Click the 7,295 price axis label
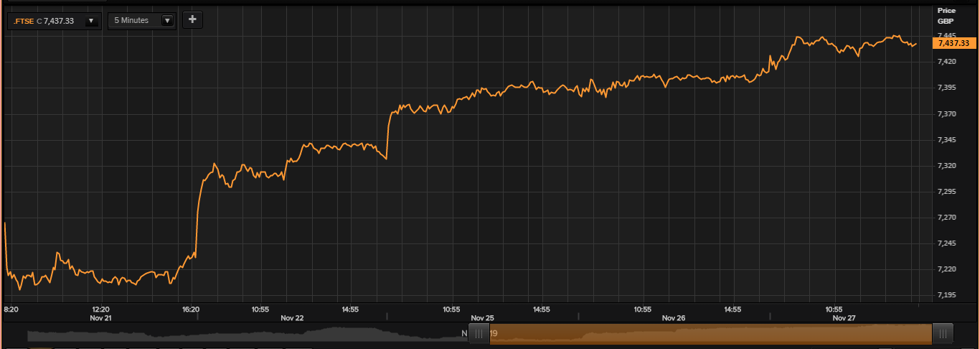Screen dimensions: 980x349 pos(946,191)
